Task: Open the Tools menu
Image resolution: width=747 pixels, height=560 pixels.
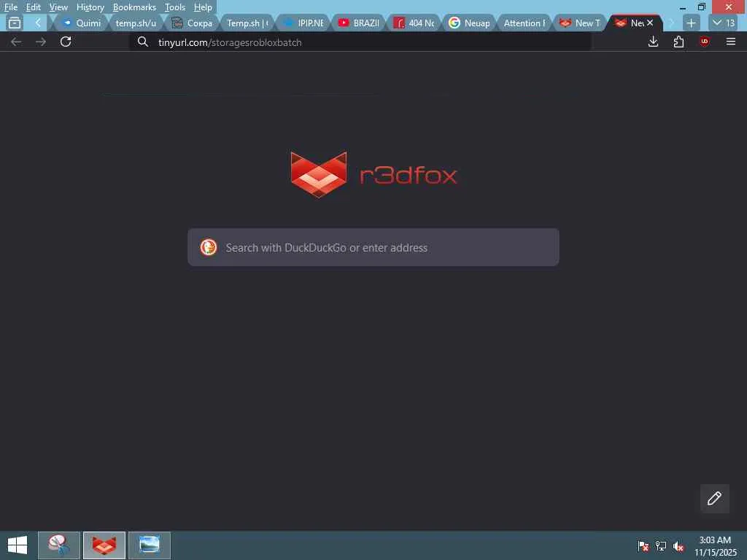Action: point(174,7)
